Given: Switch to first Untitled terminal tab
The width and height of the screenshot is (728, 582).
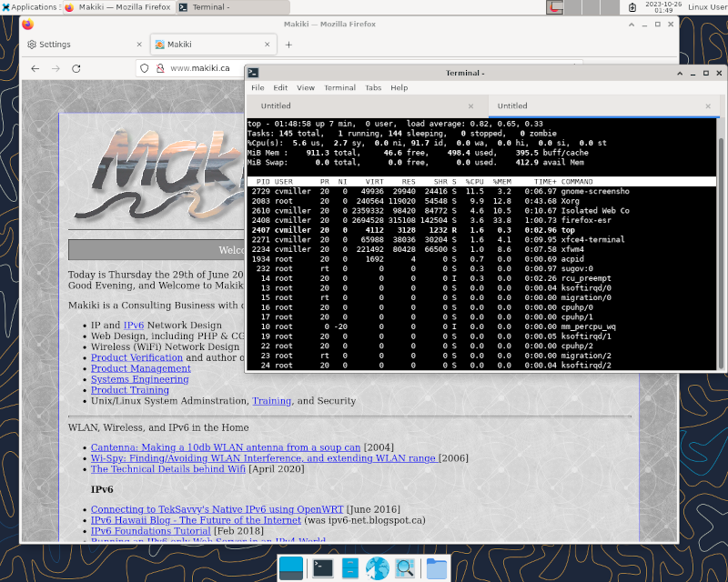Looking at the screenshot, I should 368,106.
